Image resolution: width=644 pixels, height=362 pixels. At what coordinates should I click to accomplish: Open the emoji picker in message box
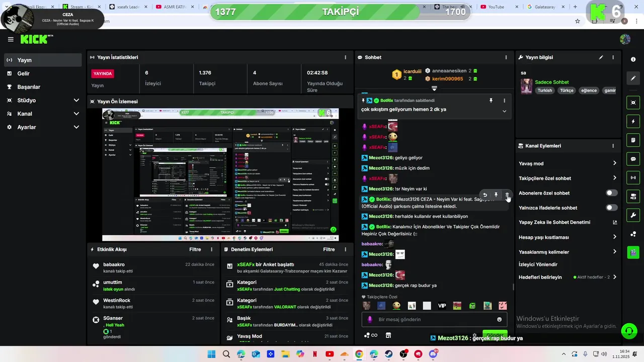[499, 319]
